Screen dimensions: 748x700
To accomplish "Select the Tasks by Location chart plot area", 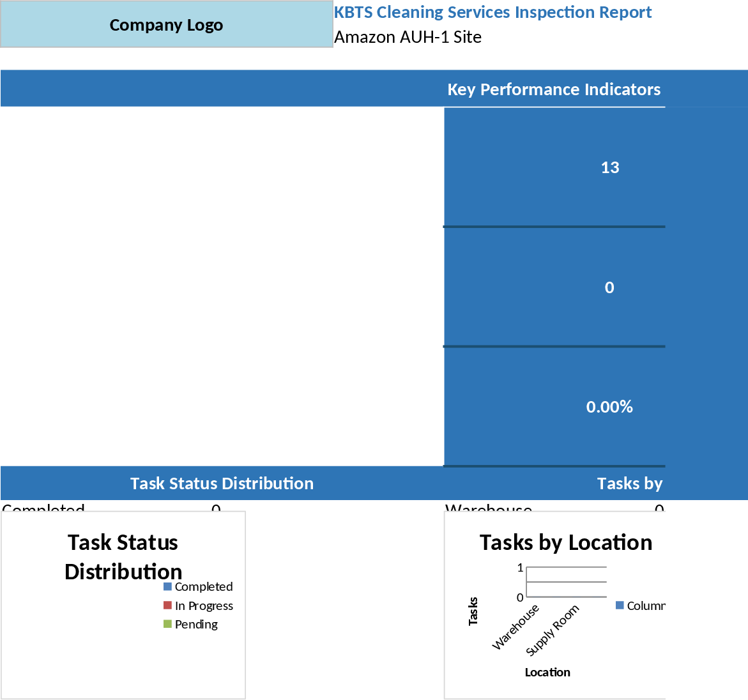I will pos(565,581).
